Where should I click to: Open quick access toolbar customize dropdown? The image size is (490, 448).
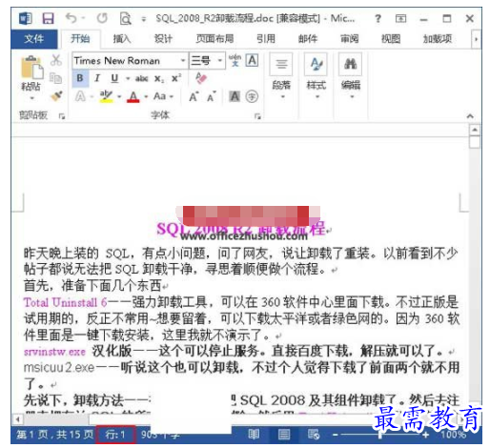(x=144, y=19)
